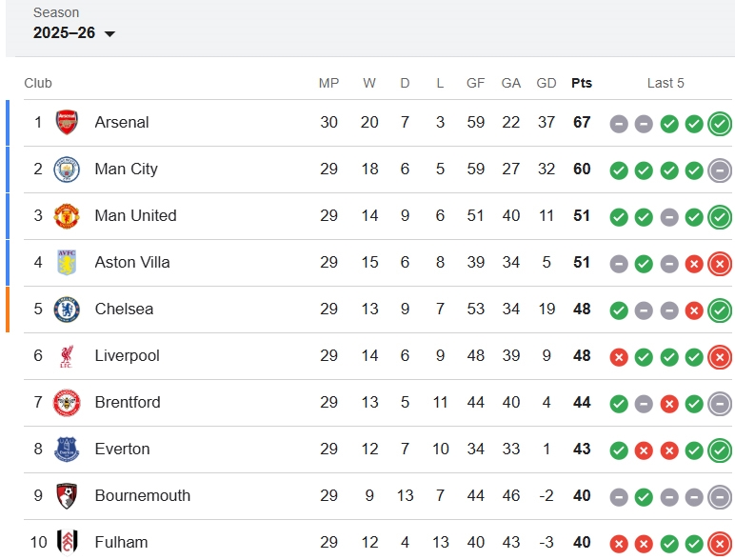
Task: Open the Liverpool team name link
Action: pos(127,355)
